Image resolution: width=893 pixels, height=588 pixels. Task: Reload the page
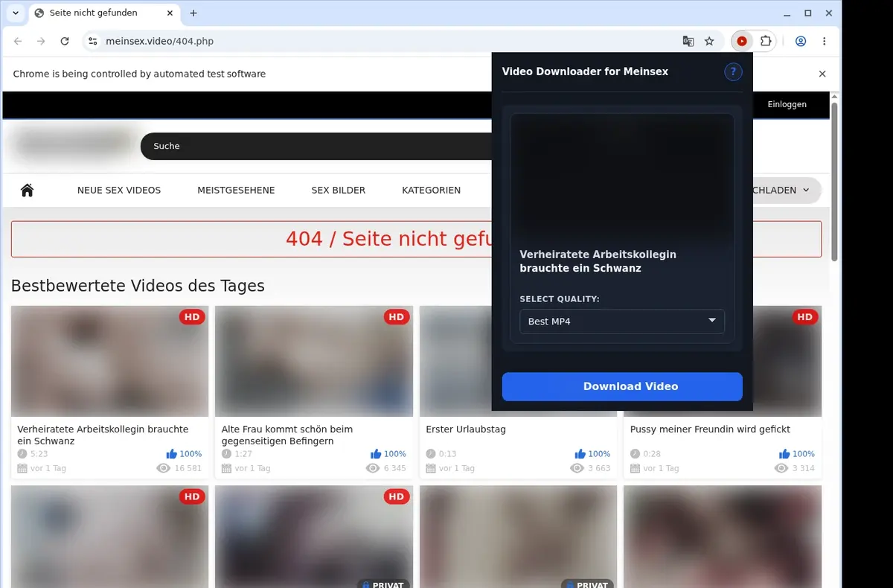point(65,42)
